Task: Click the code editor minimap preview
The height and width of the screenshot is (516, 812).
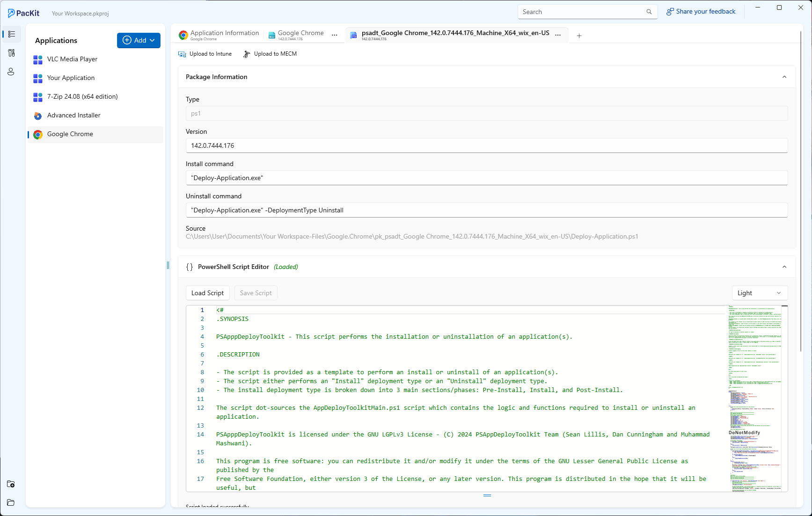Action: [x=754, y=398]
